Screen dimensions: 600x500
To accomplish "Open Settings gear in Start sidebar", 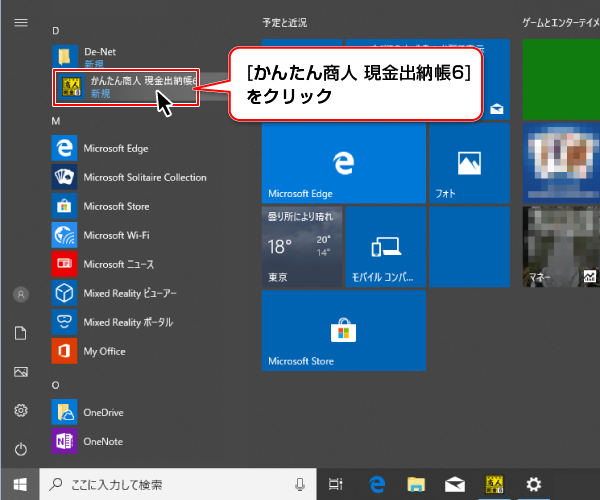I will 21,410.
